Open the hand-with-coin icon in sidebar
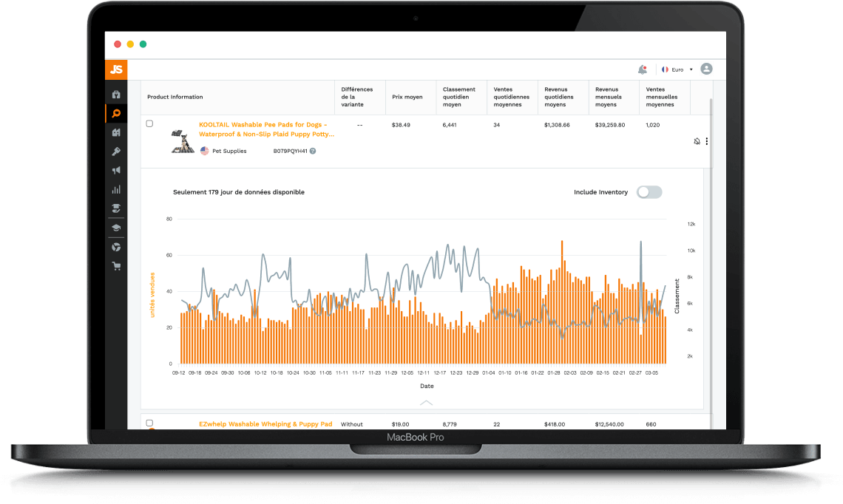 tap(116, 208)
